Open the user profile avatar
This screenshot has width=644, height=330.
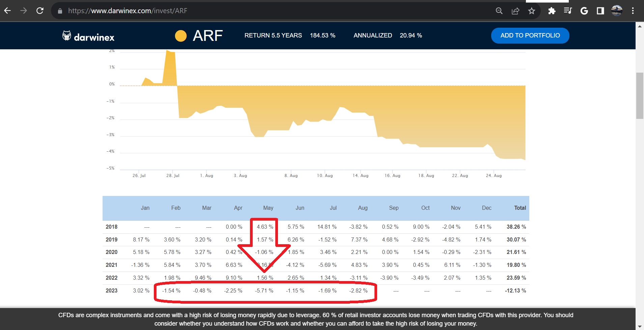pos(617,11)
